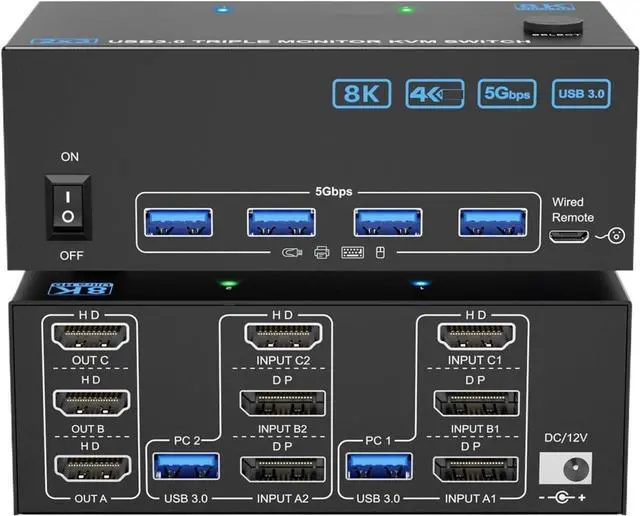Click the USB flash drive icon
This screenshot has height=516, width=640.
(x=292, y=253)
